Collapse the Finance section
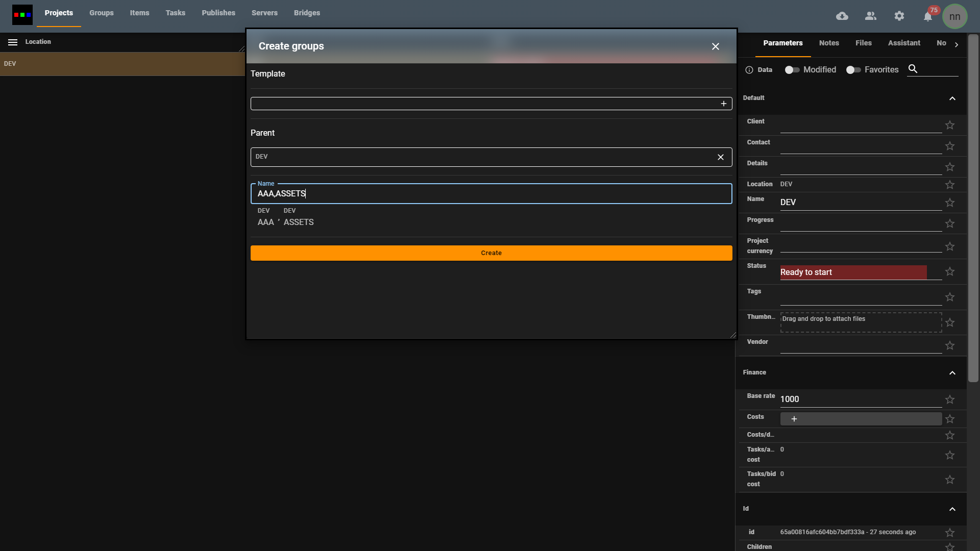This screenshot has width=980, height=551. (952, 373)
